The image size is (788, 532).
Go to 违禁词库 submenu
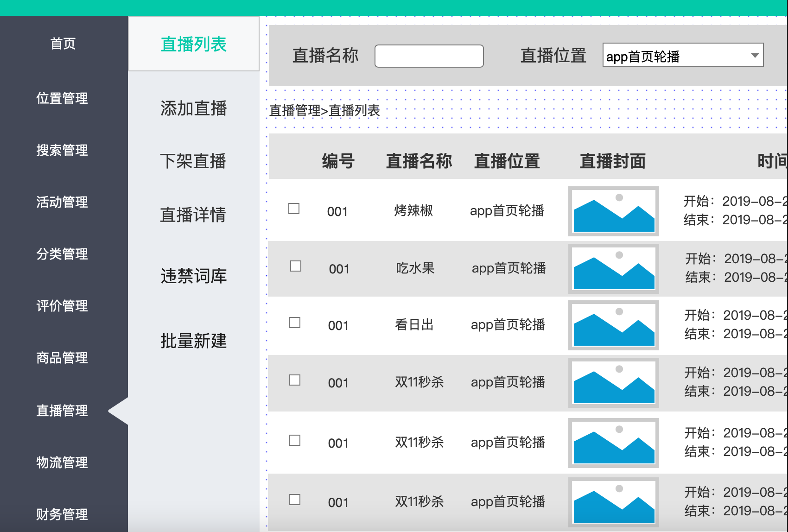coord(194,276)
